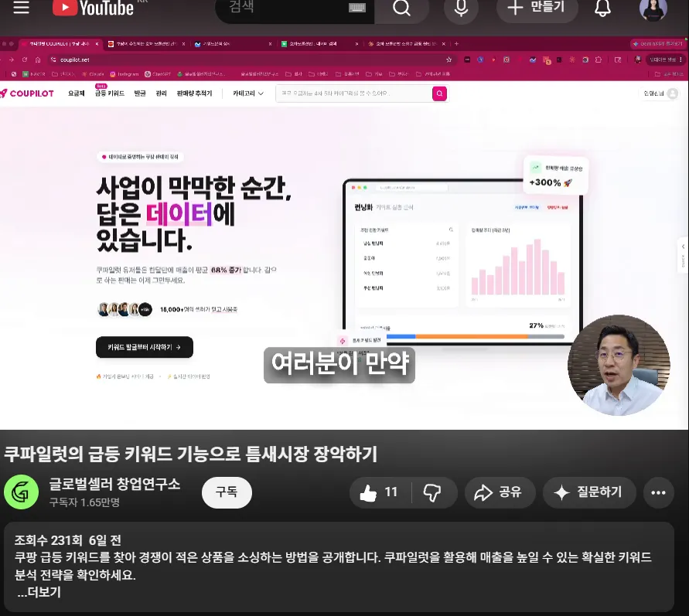Viewport: 689px width, 616px height.
Task: Visit the 글로벌셀러 창업연구소 channel name link
Action: (114, 484)
